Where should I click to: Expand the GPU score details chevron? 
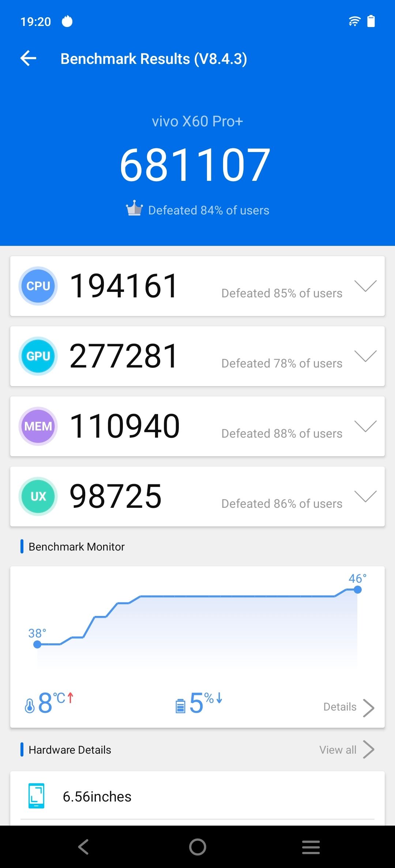365,356
